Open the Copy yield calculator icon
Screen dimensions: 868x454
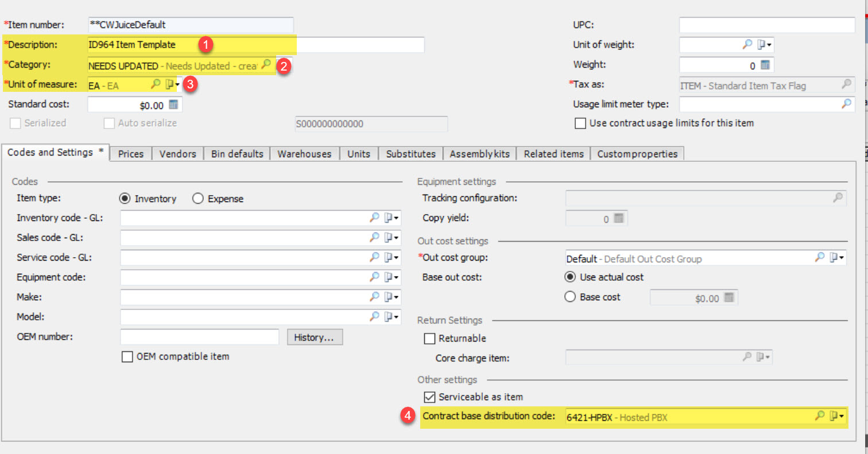[618, 218]
